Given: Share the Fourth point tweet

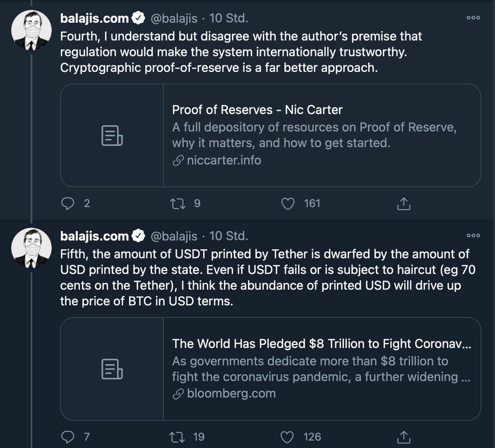Looking at the screenshot, I should tap(404, 204).
